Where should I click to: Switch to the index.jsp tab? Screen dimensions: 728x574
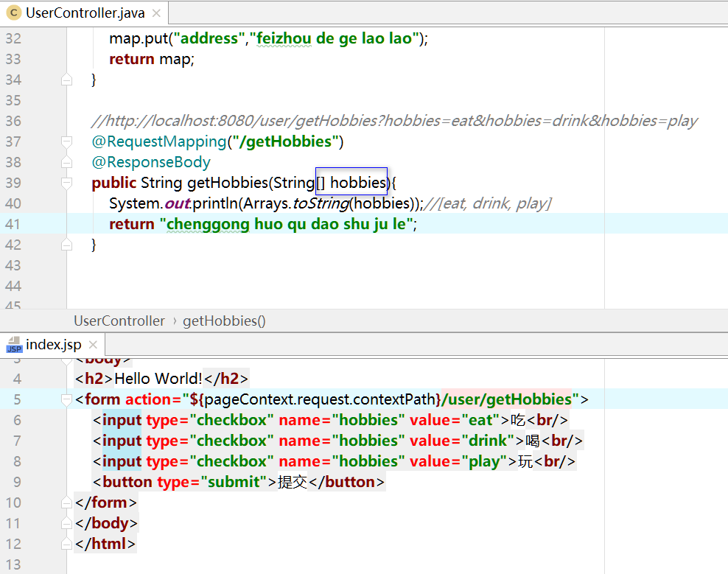tap(53, 345)
